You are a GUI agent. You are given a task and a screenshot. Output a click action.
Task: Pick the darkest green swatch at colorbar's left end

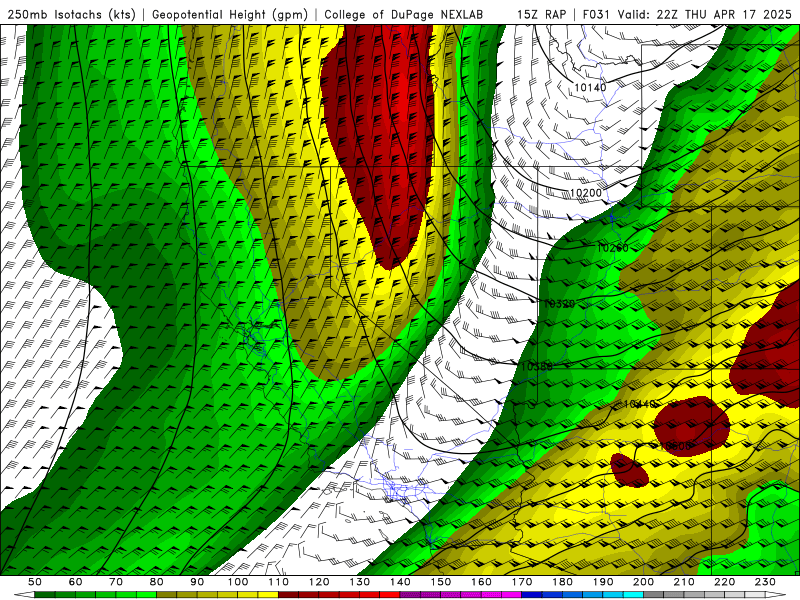tap(45, 595)
